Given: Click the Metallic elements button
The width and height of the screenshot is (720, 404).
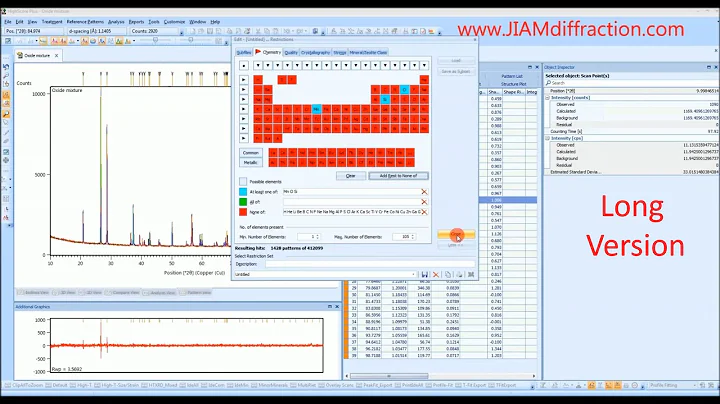Looking at the screenshot, I should (x=251, y=163).
